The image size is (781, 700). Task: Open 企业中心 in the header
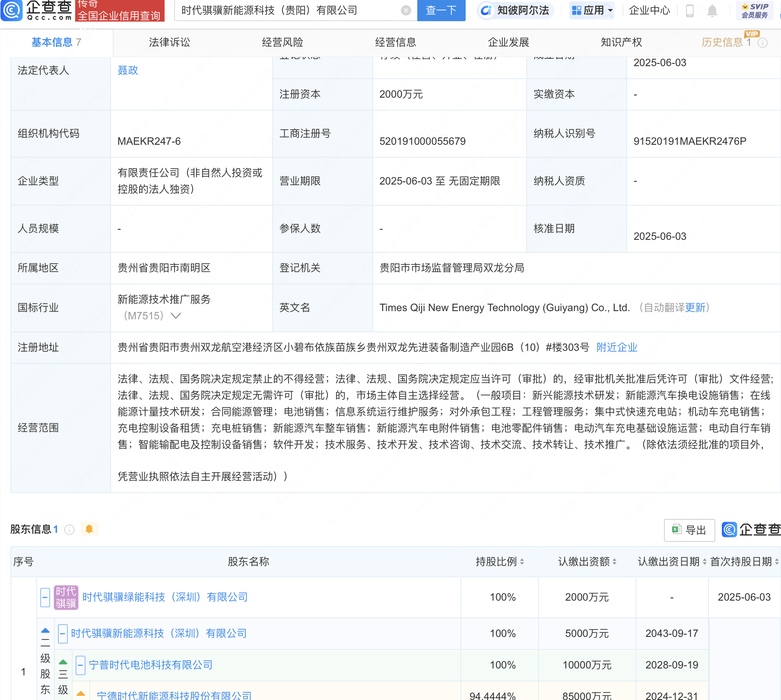pyautogui.click(x=649, y=10)
